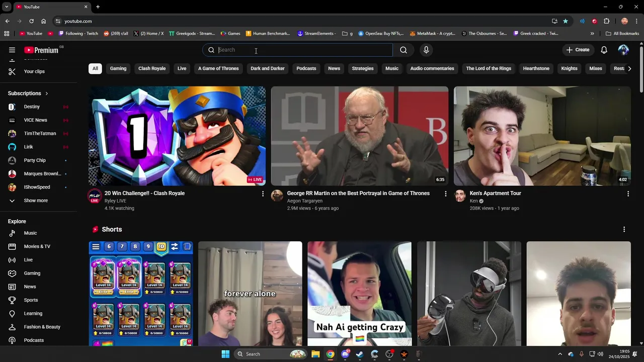Open the tab search dropdown

(x=7, y=7)
